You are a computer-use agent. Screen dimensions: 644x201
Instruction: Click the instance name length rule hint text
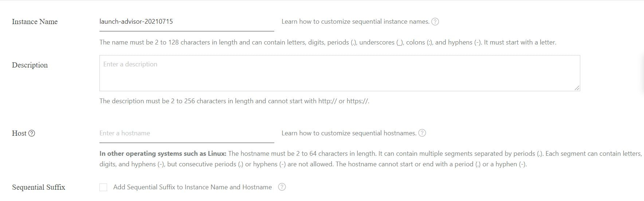click(x=328, y=42)
